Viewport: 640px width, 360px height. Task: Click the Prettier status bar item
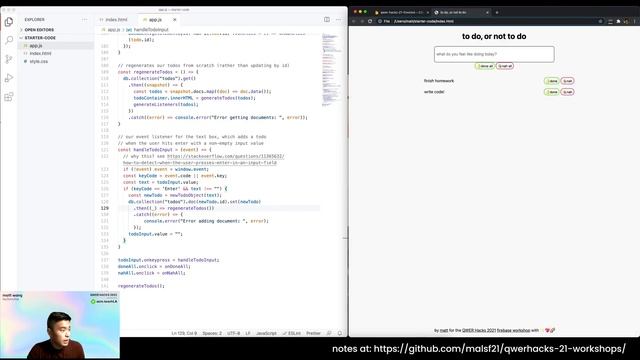click(313, 333)
